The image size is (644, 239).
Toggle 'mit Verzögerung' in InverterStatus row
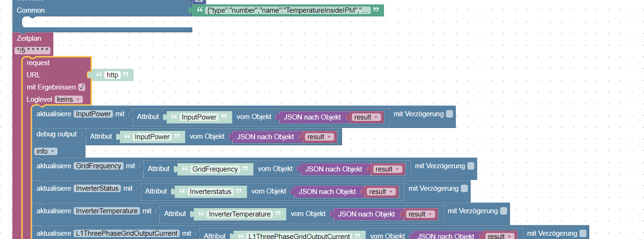coord(464,188)
